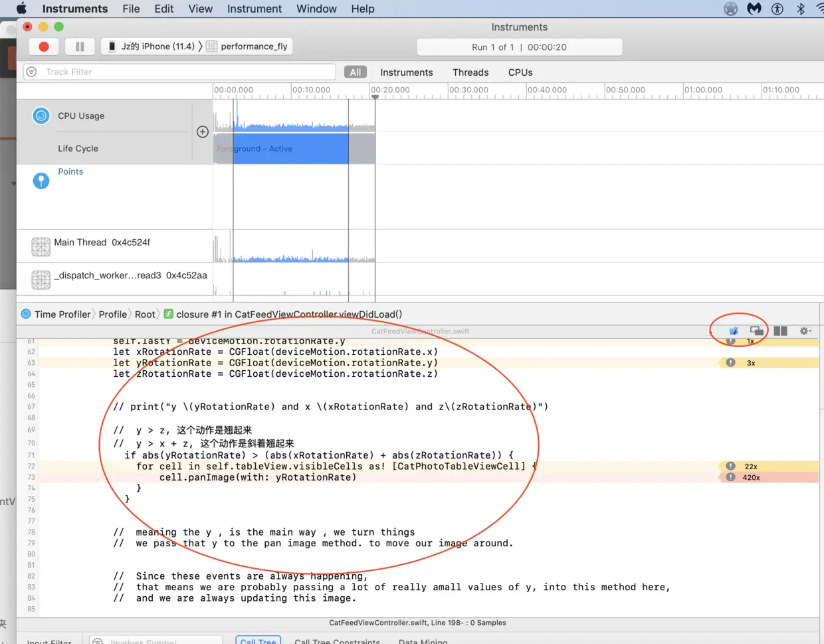Click the Bluetooth menu bar icon
824x644 pixels.
tap(801, 9)
